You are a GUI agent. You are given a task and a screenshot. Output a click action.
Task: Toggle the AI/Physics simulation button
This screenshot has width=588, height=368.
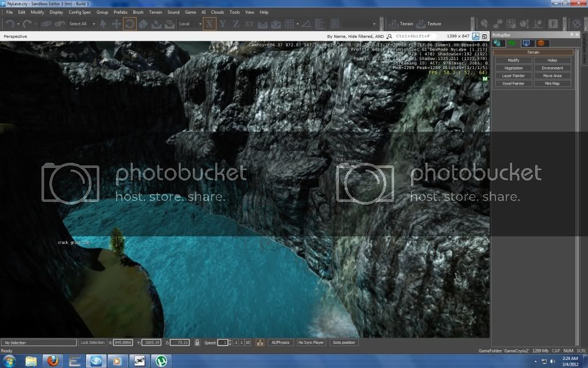pos(280,342)
